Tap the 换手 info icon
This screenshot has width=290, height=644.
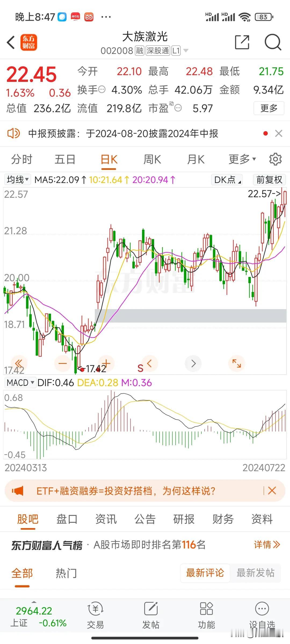pyautogui.click(x=102, y=89)
